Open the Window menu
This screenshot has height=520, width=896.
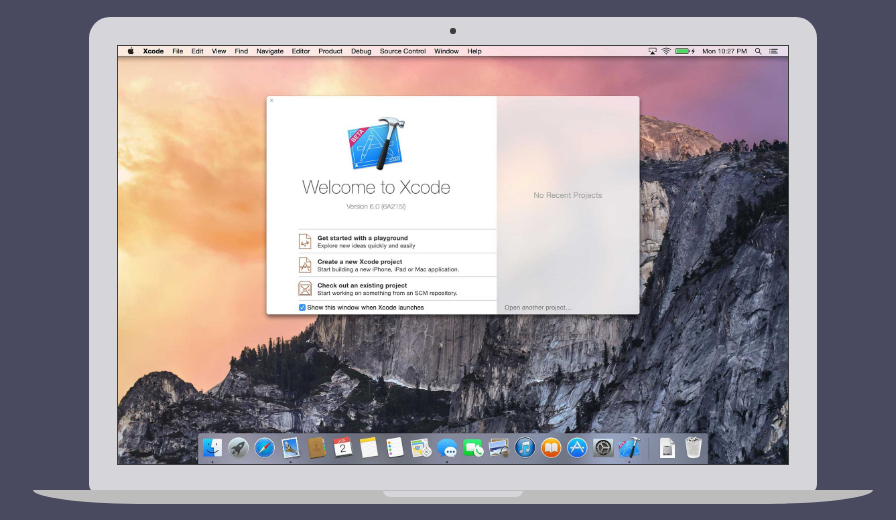(x=446, y=51)
